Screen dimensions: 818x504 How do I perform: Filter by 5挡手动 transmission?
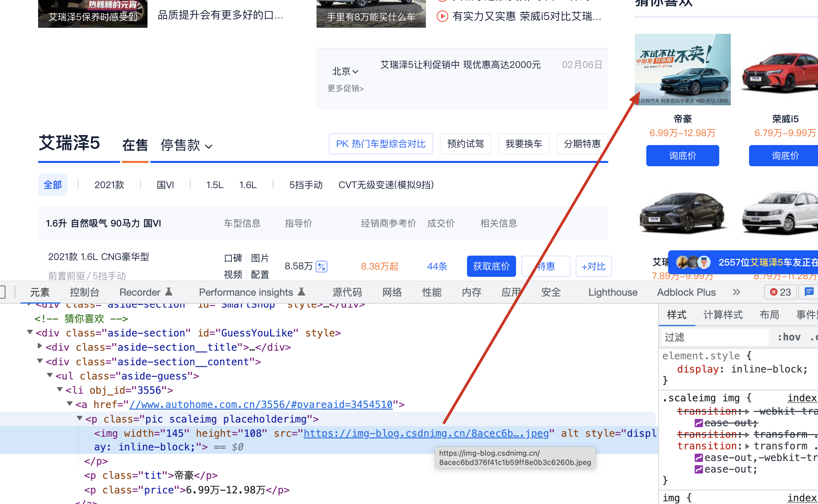pyautogui.click(x=306, y=185)
